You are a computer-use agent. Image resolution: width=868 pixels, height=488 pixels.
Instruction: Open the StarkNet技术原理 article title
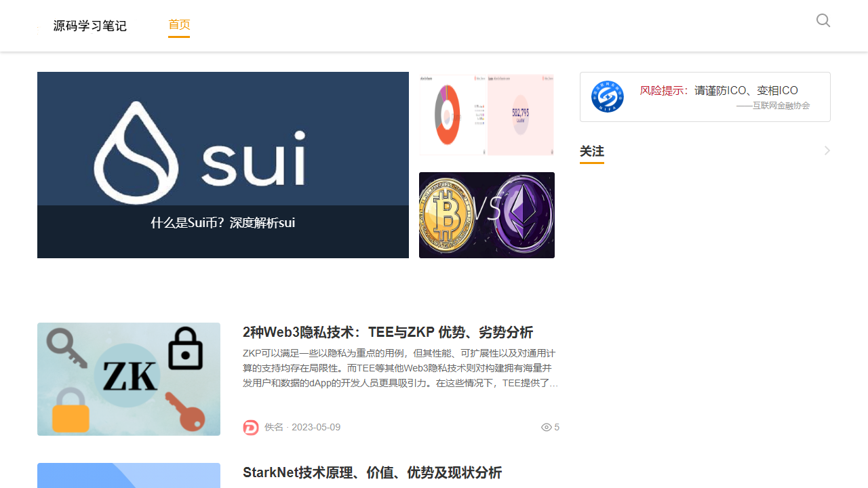pyautogui.click(x=372, y=472)
